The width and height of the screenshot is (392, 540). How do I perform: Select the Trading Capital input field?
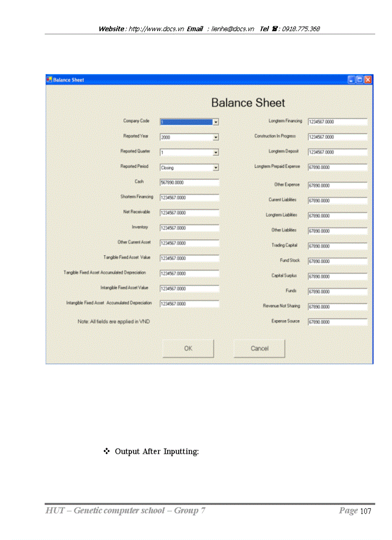[337, 246]
